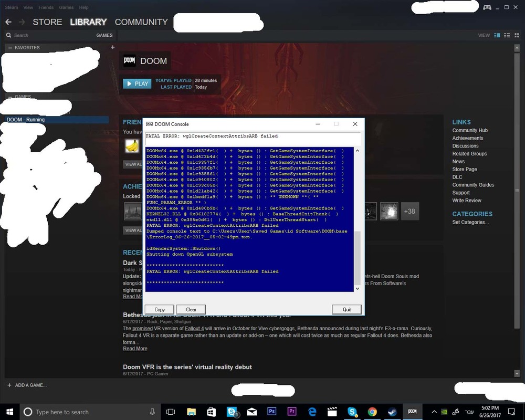The image size is (525, 420).
Task: Go to the COMMUNITY tab
Action: [x=141, y=22]
